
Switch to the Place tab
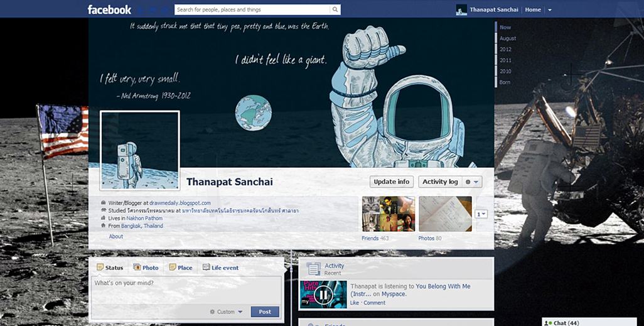click(181, 268)
